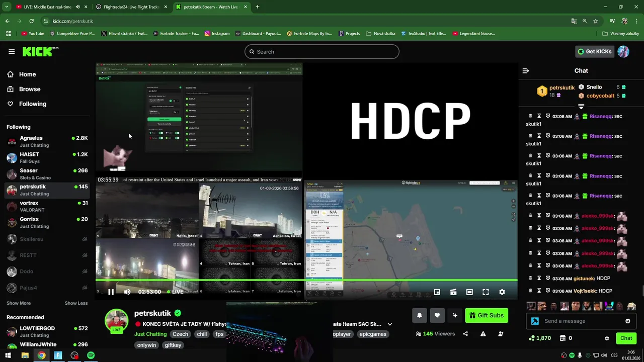Open the emoji picker in chat
Image resolution: width=644 pixels, height=362 pixels.
628,321
